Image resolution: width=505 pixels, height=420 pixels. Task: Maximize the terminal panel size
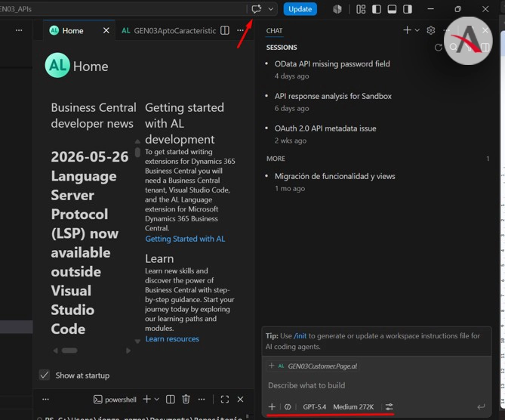(x=225, y=400)
